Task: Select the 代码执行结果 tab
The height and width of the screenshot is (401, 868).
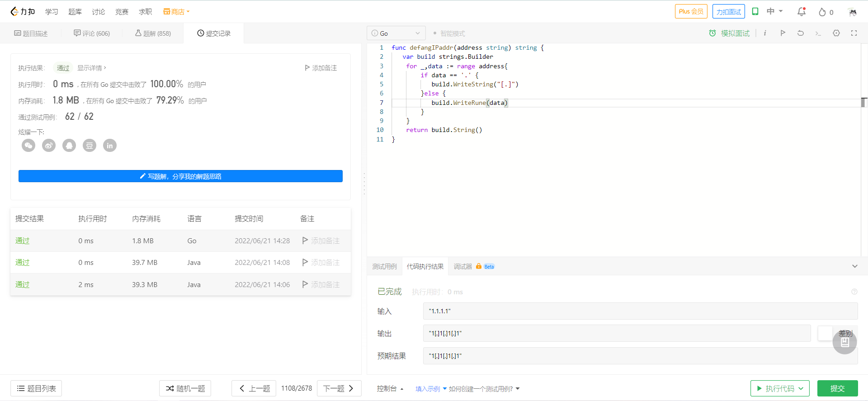Action: (x=425, y=266)
